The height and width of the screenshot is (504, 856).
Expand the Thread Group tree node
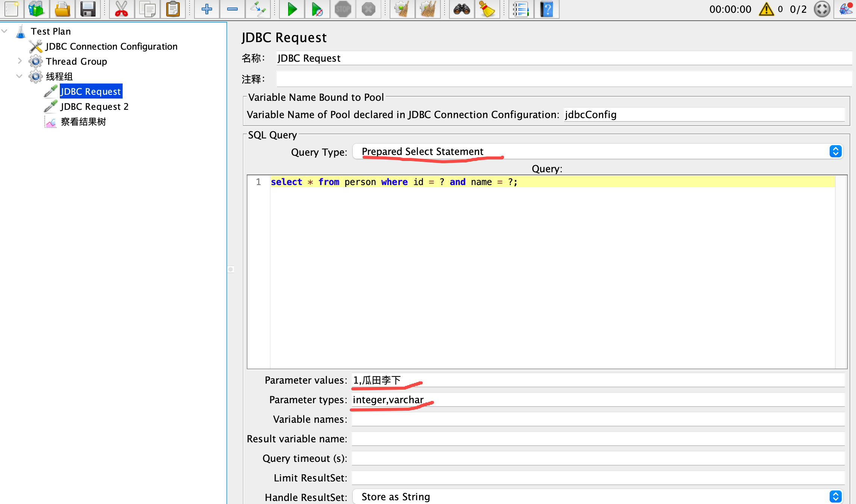(x=20, y=61)
